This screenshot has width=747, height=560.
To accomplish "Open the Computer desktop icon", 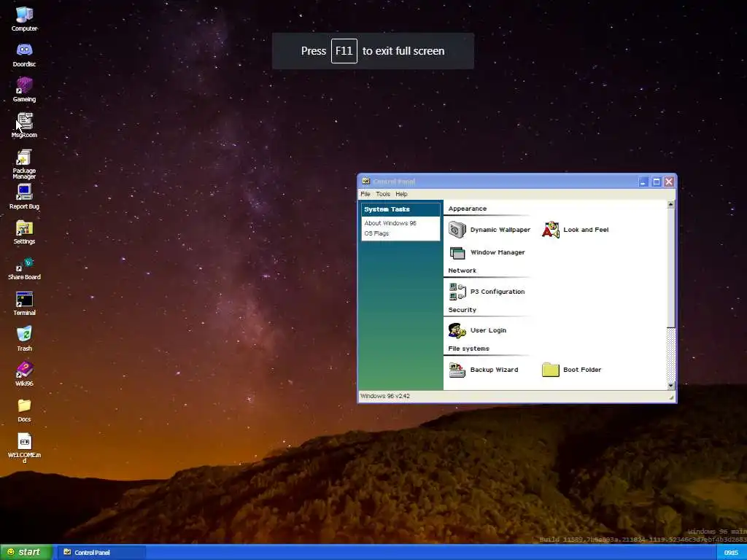I will click(24, 19).
